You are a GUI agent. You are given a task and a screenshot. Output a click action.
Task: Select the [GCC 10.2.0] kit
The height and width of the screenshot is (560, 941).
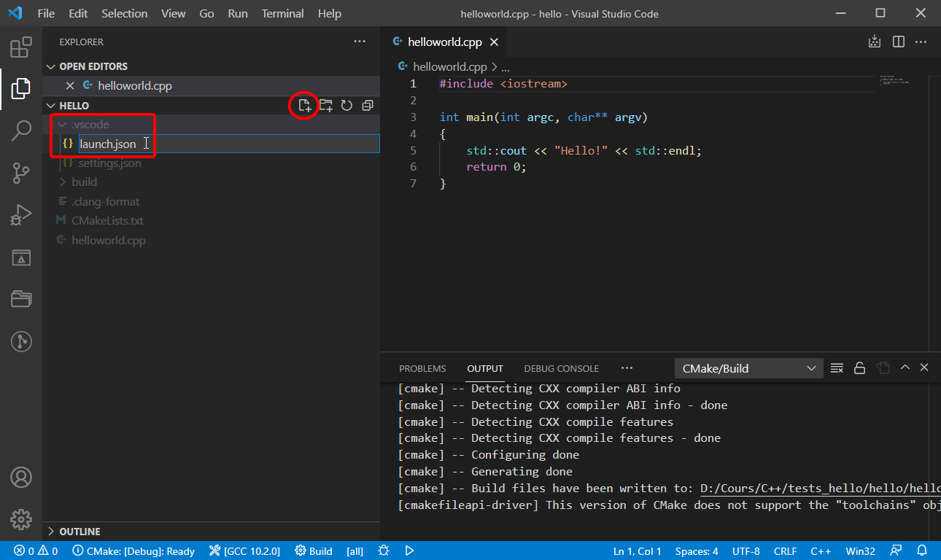(244, 551)
